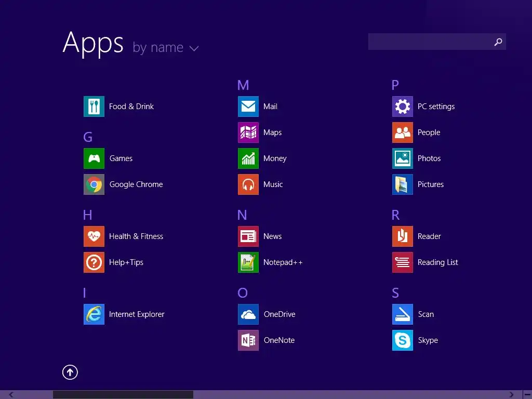Open the Reader app icon
Screen dimensions: 532x399
403,236
